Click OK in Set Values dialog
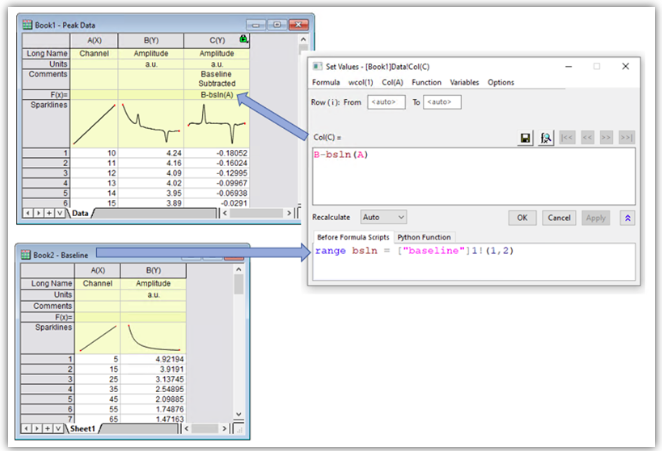Image resolution: width=662 pixels, height=451 pixels. (x=522, y=218)
